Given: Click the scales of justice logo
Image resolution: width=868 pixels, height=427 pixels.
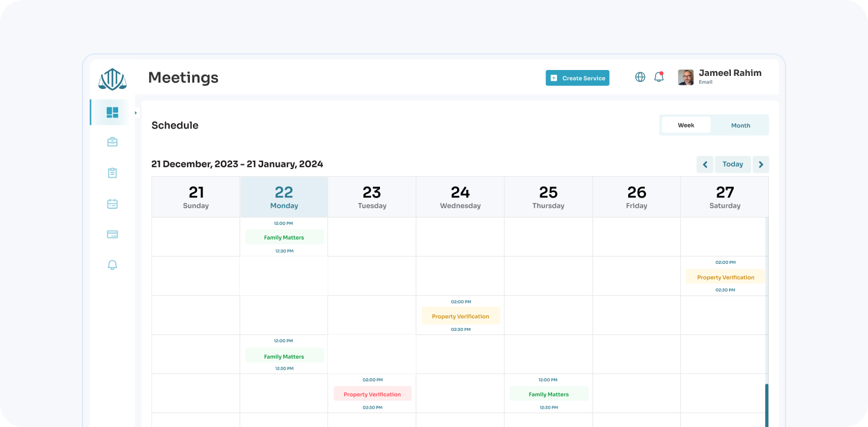Looking at the screenshot, I should [x=112, y=79].
